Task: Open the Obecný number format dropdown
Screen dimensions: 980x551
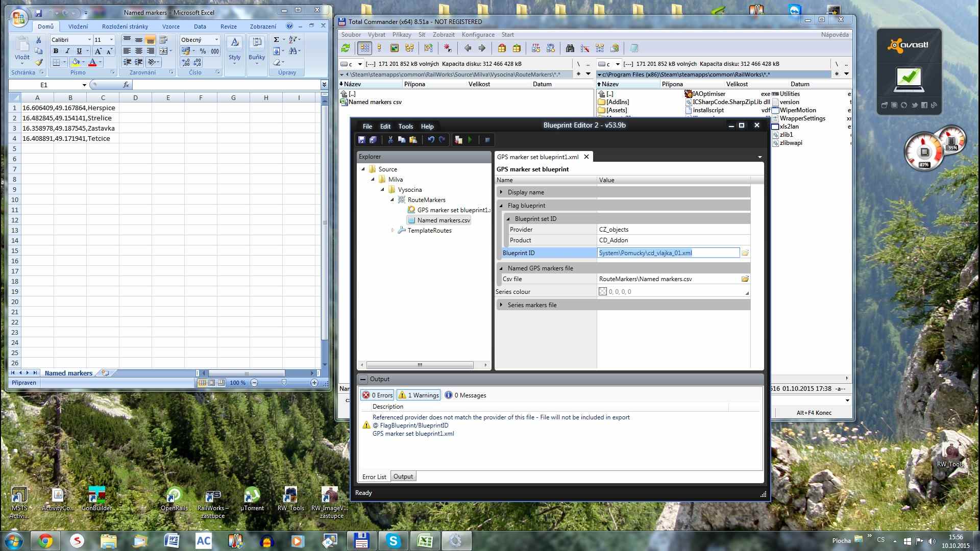Action: (216, 39)
